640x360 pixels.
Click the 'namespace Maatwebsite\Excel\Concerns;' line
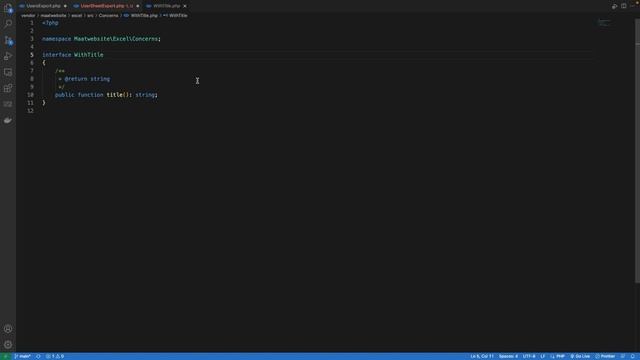click(101, 39)
